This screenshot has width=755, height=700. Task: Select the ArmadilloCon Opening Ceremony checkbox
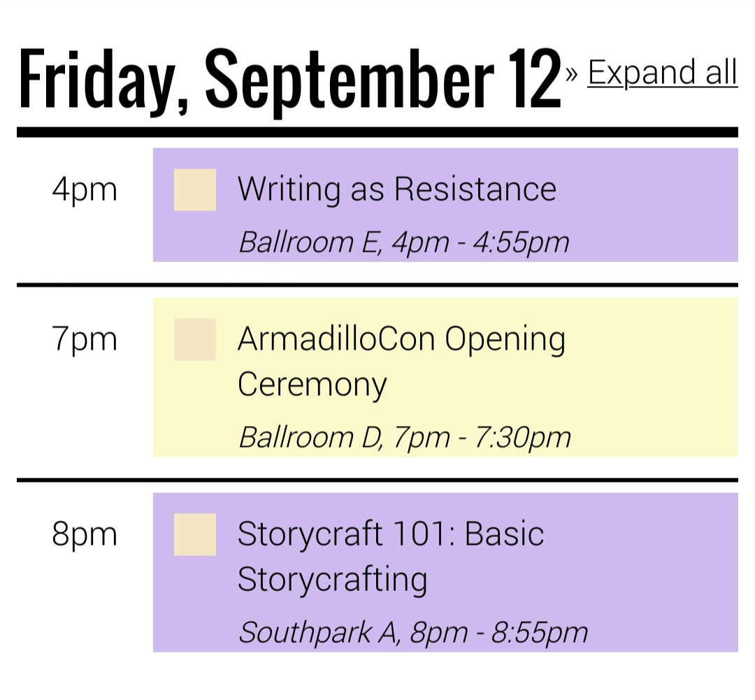(x=195, y=340)
